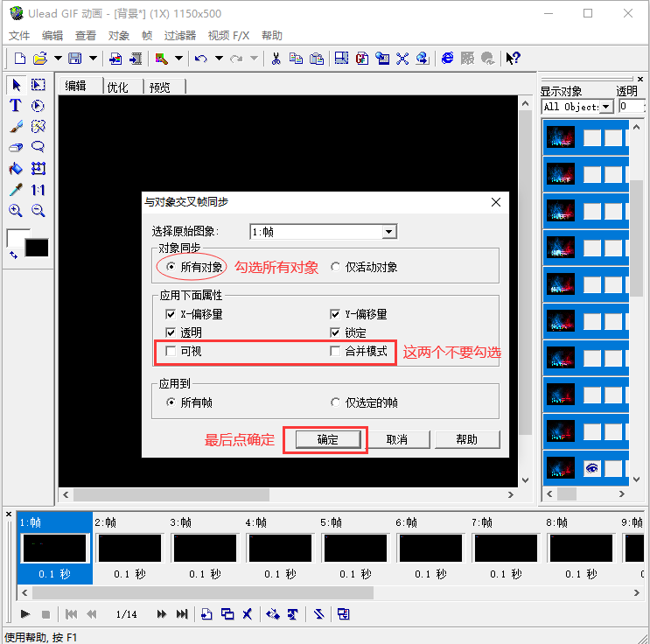The width and height of the screenshot is (650, 644).
Task: Click the Undo arrow icon
Action: (x=201, y=59)
